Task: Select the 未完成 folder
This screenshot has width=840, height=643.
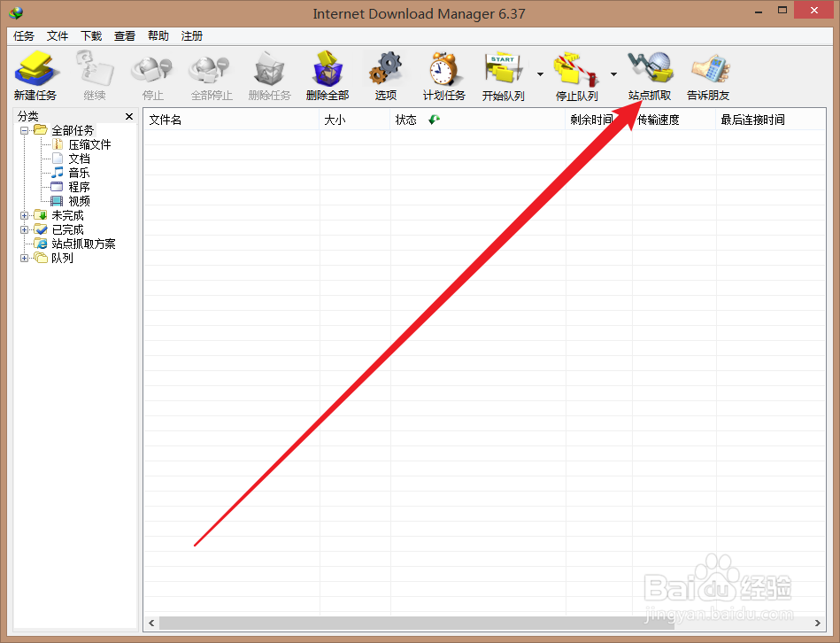Action: [67, 215]
